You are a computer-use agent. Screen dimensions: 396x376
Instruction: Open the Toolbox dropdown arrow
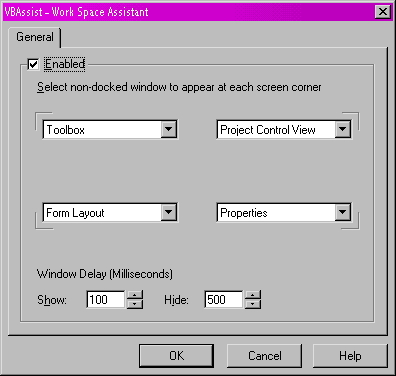point(169,129)
